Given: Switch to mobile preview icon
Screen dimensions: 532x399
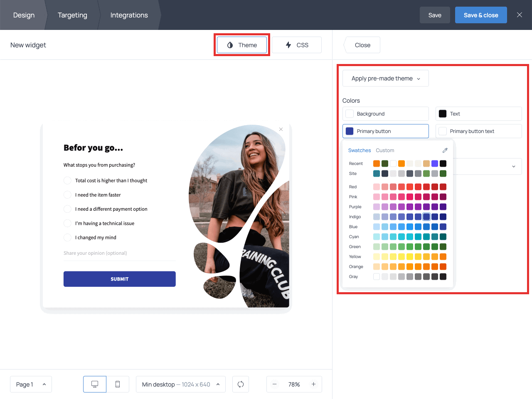Looking at the screenshot, I should [118, 384].
